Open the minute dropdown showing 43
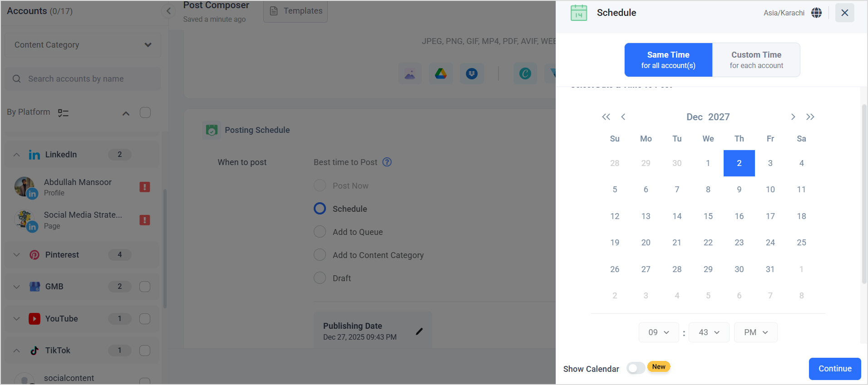868x385 pixels. (709, 332)
